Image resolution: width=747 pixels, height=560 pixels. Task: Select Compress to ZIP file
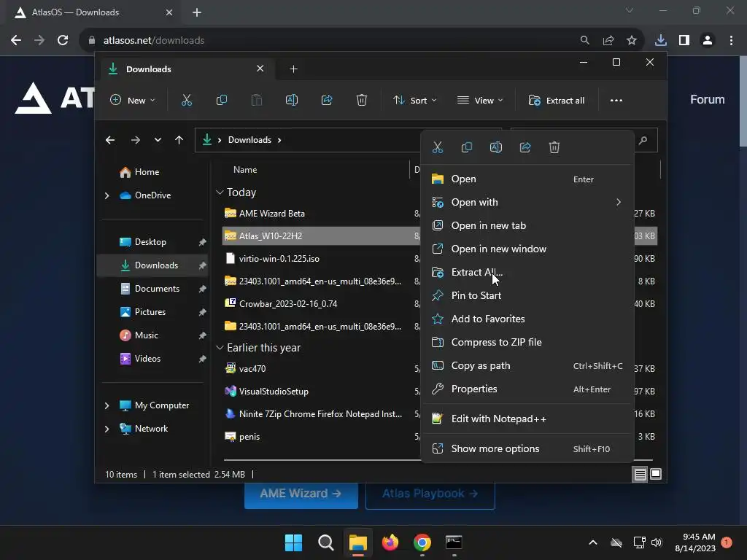click(527, 343)
